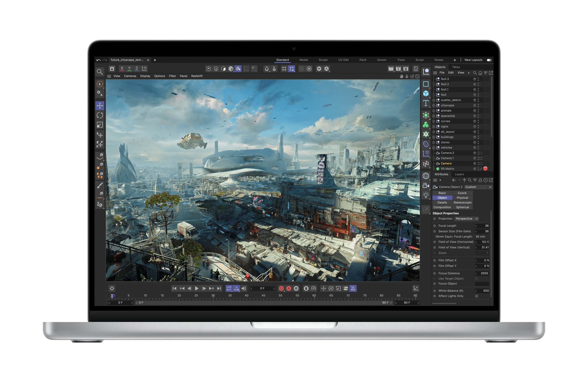
Task: Enable the Affect Lights Only checkbox
Action: [477, 296]
